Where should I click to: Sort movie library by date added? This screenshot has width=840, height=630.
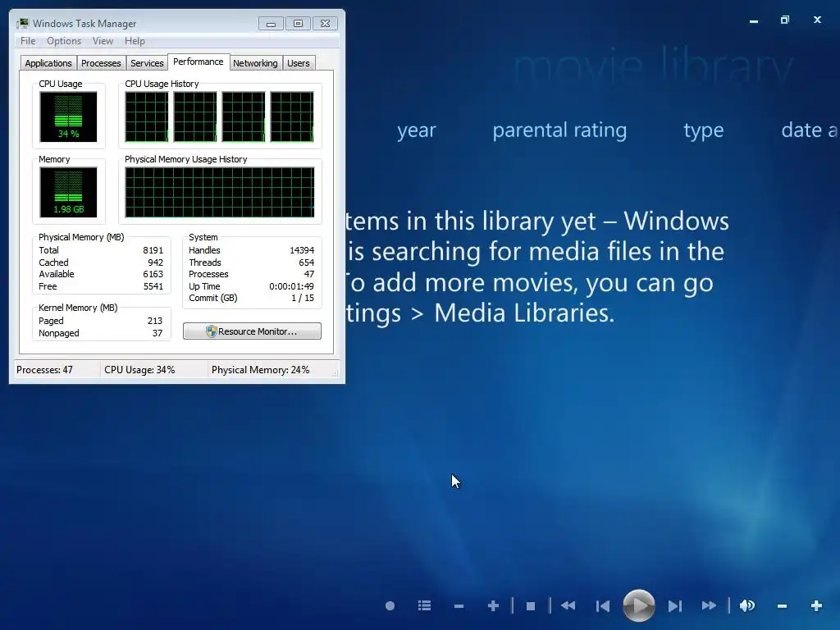point(810,130)
